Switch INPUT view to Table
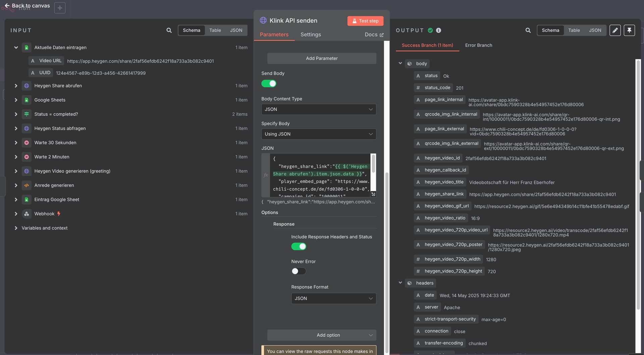The width and height of the screenshot is (644, 355). point(215,30)
